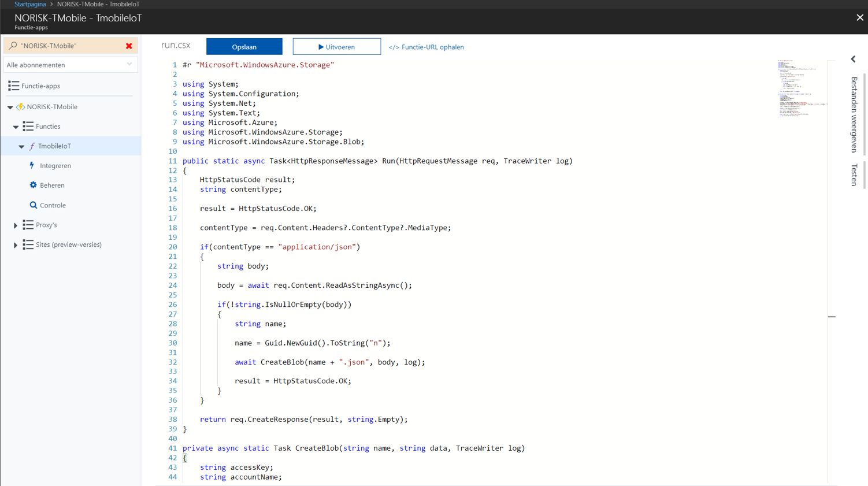Close the NORISK-TMobile blade
The height and width of the screenshot is (486, 868).
(x=860, y=18)
